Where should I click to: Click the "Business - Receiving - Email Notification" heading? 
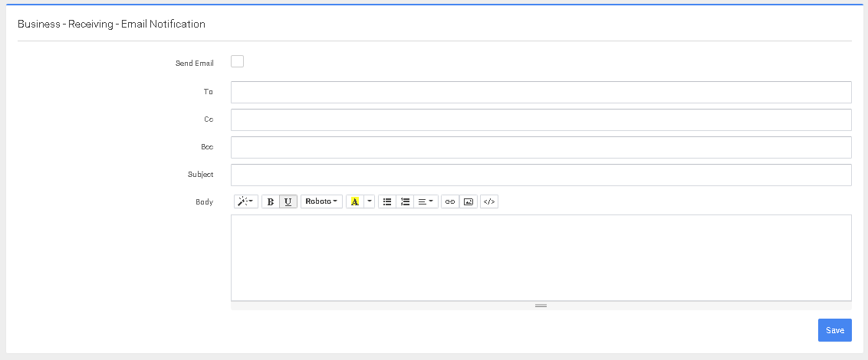click(111, 24)
